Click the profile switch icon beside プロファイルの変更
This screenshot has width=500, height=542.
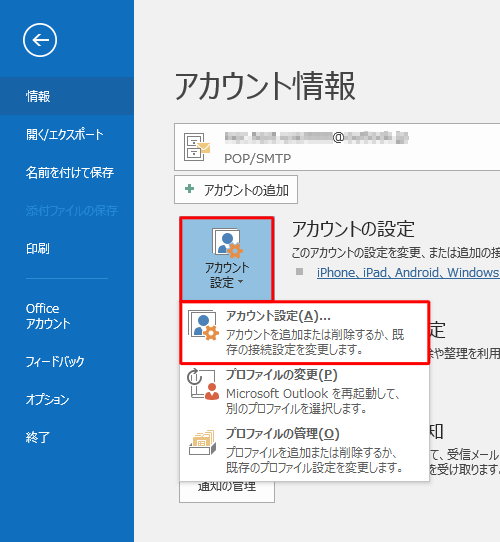coord(203,384)
